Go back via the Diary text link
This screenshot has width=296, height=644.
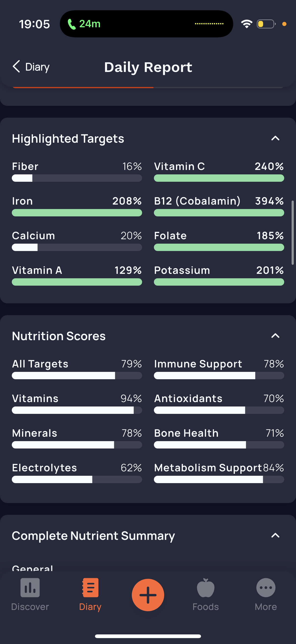pyautogui.click(x=38, y=67)
